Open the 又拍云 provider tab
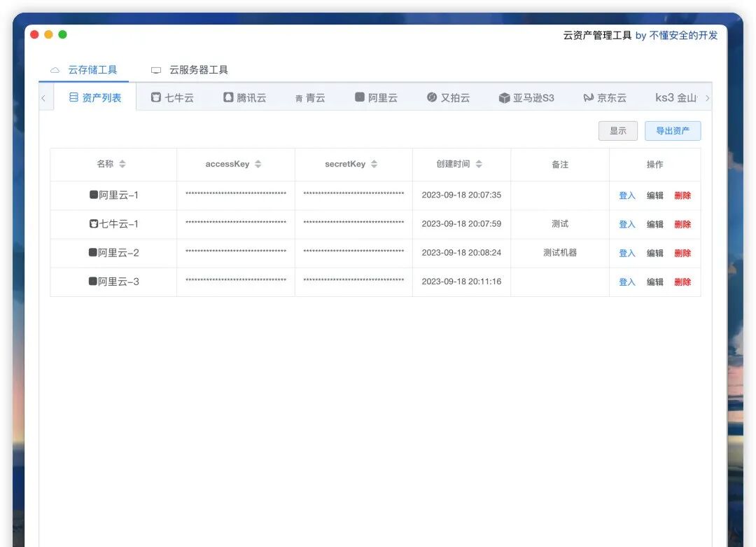This screenshot has height=547, width=756. [x=449, y=97]
